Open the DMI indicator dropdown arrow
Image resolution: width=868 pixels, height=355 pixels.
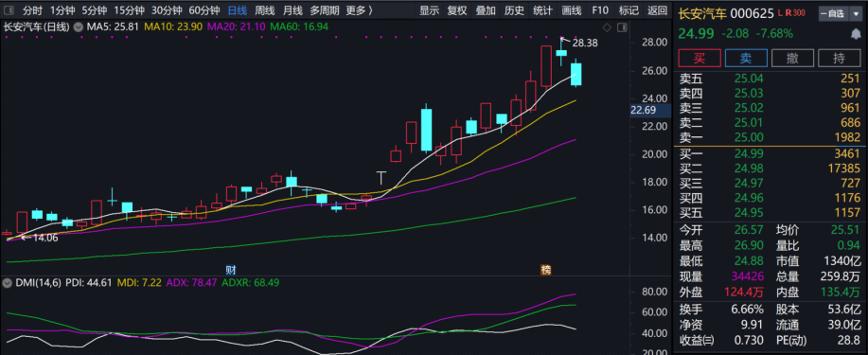[8, 282]
